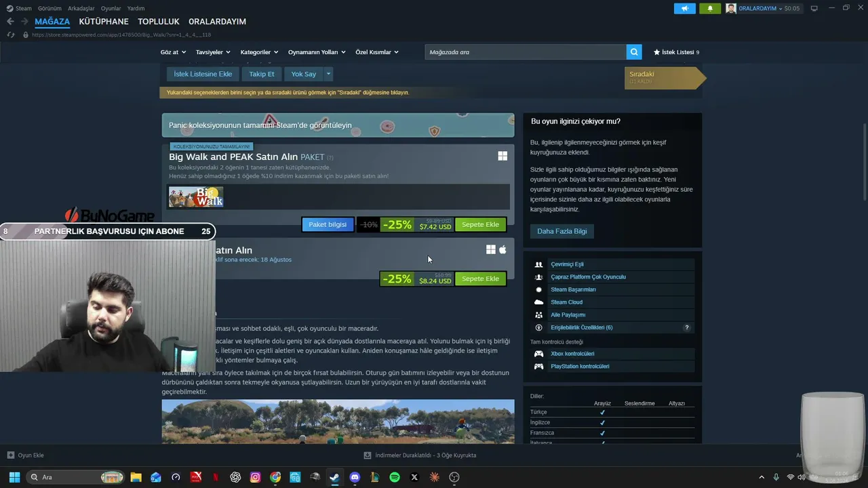Click the taskbar microphone indicator

coord(776,477)
